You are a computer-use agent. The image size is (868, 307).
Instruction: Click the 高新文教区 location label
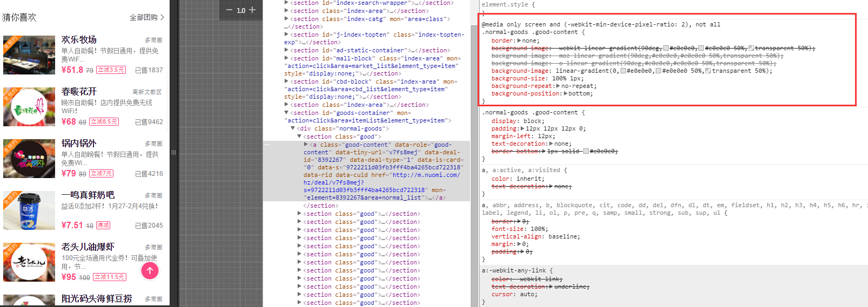click(x=147, y=92)
